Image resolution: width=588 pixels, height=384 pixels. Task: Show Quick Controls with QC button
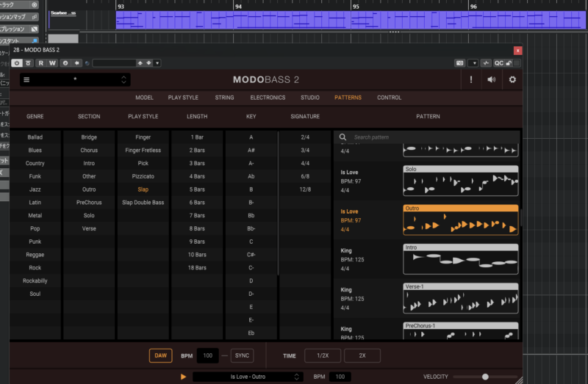498,63
